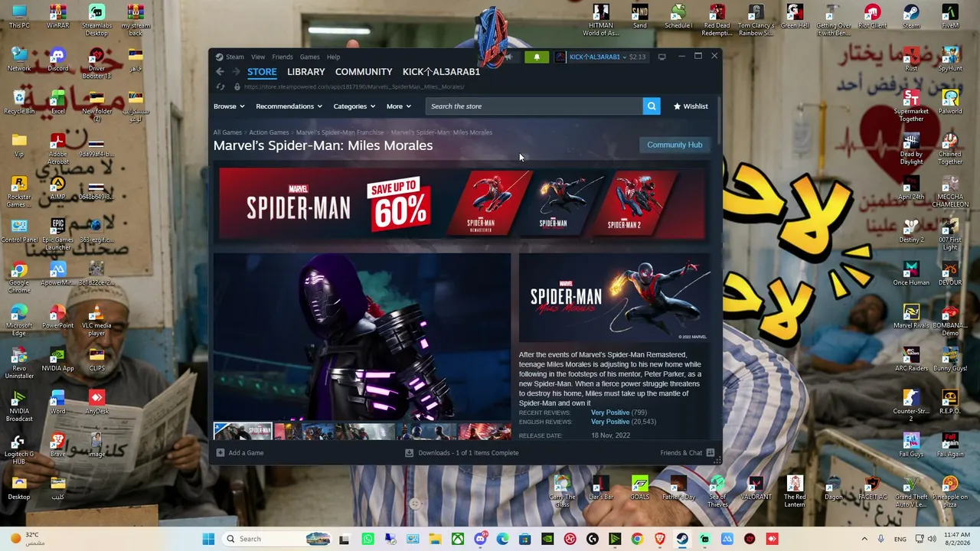Click the All Games breadcrumb link
Viewport: 980px width, 551px height.
coord(227,132)
